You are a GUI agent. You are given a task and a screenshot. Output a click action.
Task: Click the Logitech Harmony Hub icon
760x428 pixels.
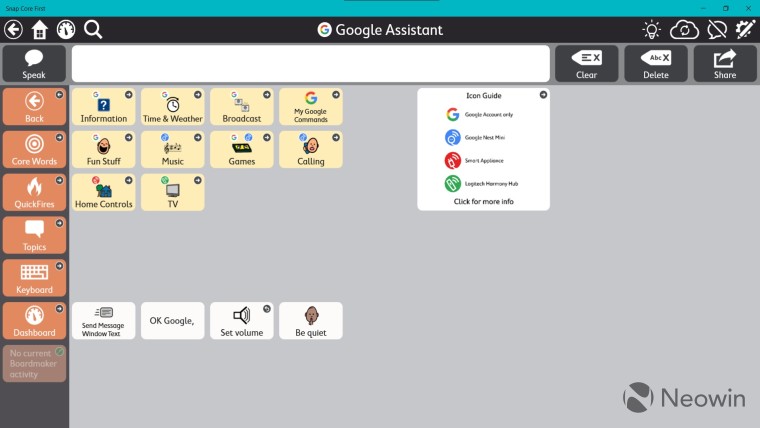(x=453, y=184)
